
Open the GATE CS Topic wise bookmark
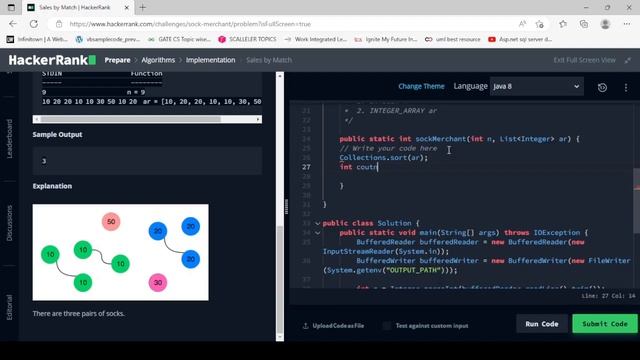click(x=179, y=39)
